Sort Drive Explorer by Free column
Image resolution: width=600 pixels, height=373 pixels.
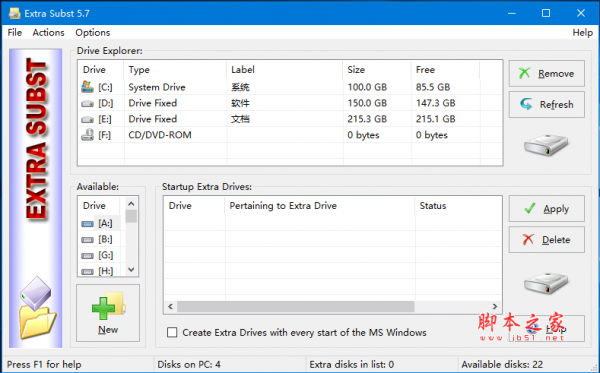click(x=445, y=70)
